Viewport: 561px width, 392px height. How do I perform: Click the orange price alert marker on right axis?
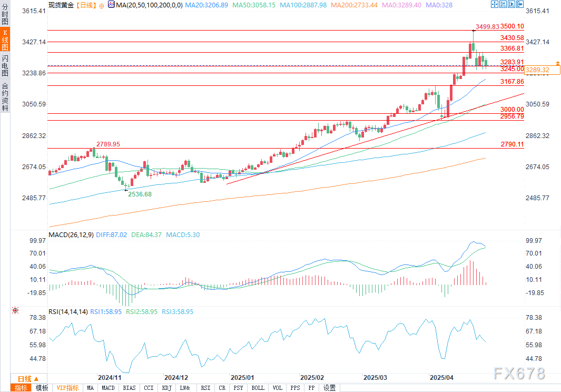557,63
